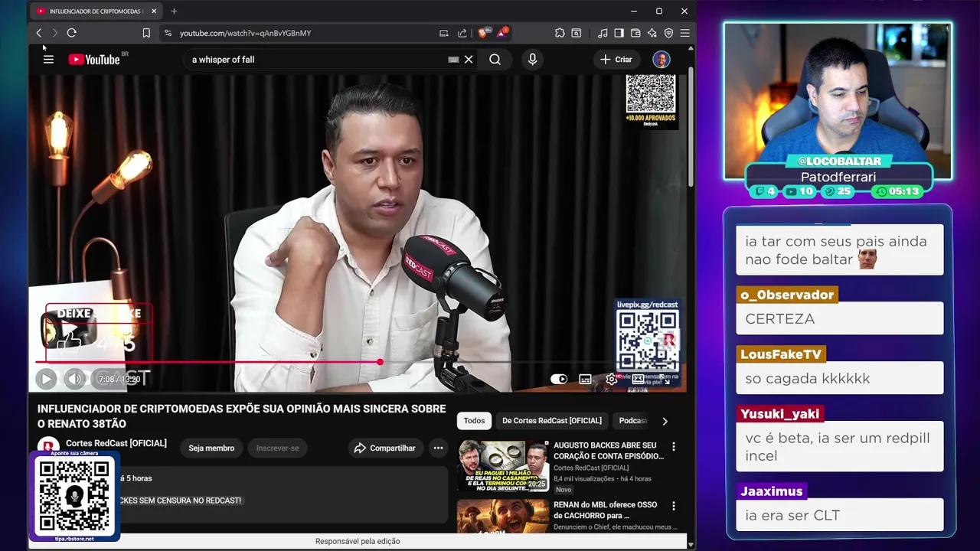Image resolution: width=980 pixels, height=551 pixels.
Task: Run search with the magnifier button
Action: click(495, 60)
